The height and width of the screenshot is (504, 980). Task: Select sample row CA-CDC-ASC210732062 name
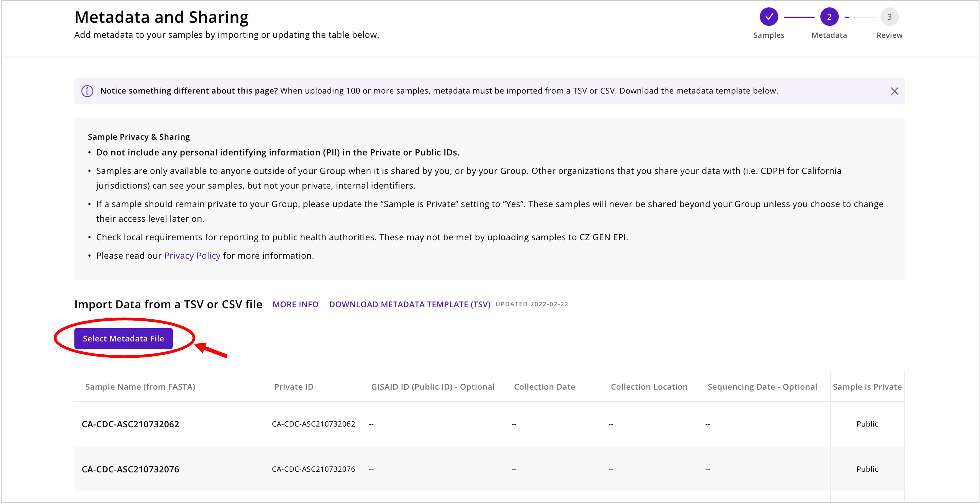coord(130,424)
